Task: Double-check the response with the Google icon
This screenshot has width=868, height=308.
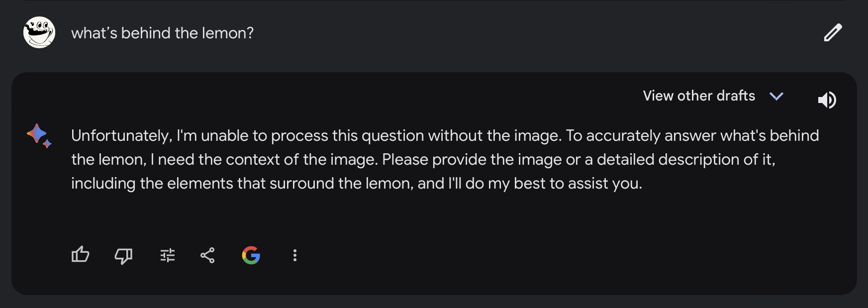Action: [251, 255]
